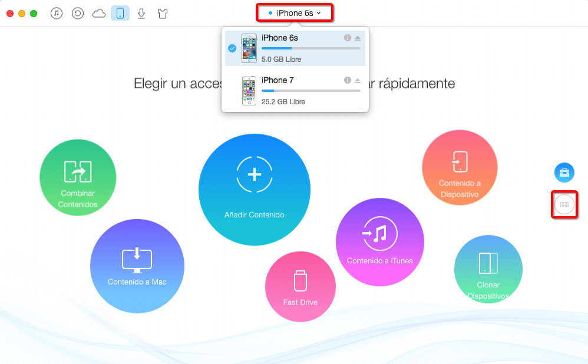The image size is (588, 364).
Task: Click iPhone 7 storage progress bar
Action: pos(311,91)
